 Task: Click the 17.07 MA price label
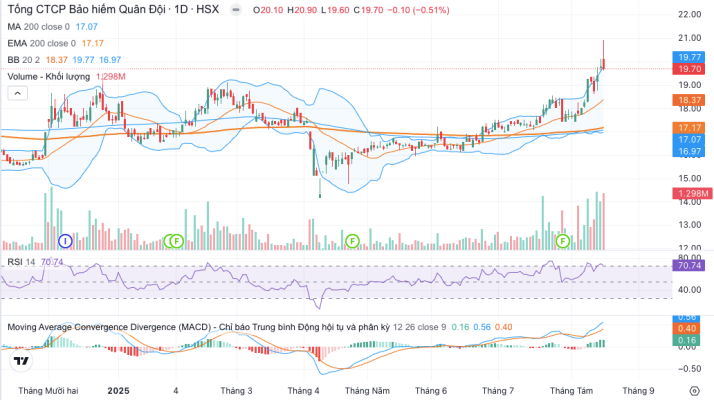(688, 139)
